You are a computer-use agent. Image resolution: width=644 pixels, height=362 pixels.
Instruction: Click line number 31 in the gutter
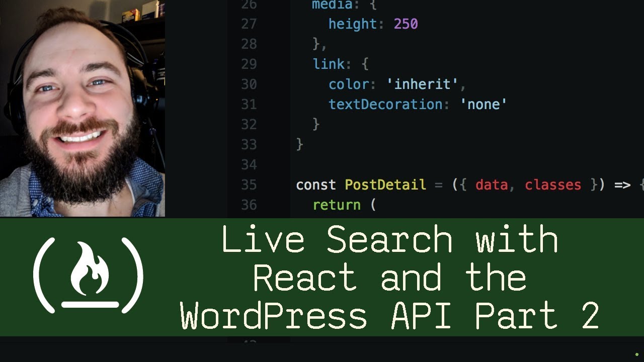[x=249, y=104]
